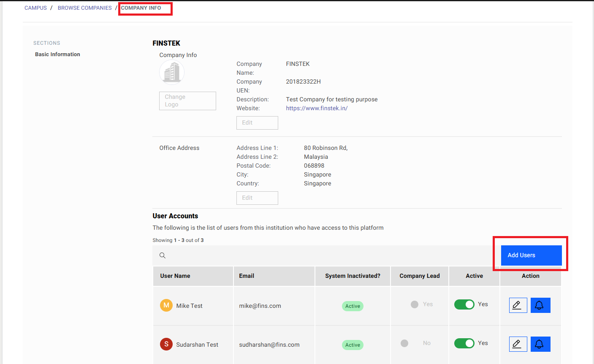Click notification bell icon for Mike Test
Screen dimensions: 594x364
[540, 305]
